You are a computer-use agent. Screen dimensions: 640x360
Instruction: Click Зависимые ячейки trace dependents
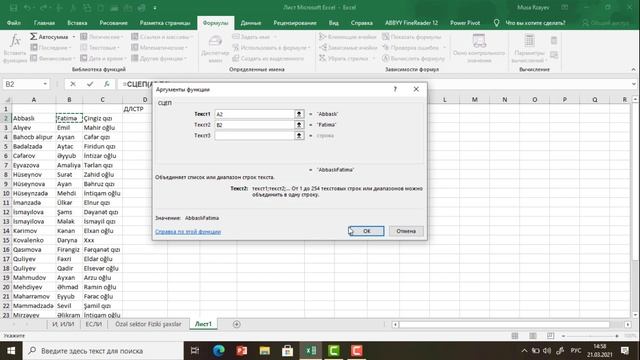(348, 48)
